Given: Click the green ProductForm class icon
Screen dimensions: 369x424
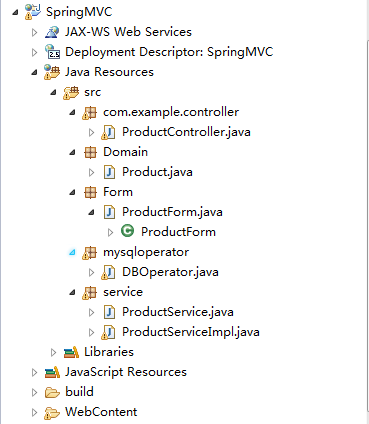Looking at the screenshot, I should pyautogui.click(x=128, y=231).
